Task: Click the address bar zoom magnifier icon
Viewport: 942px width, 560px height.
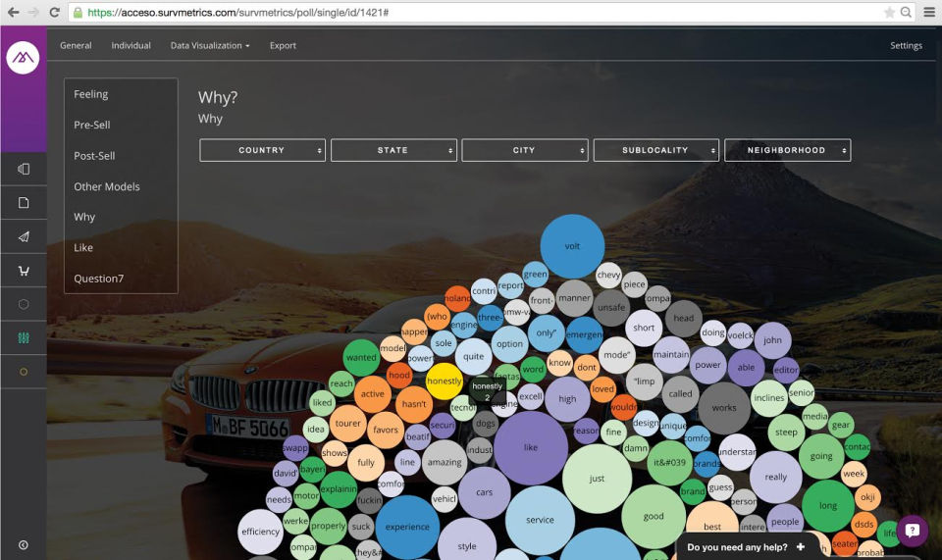Action: point(906,12)
